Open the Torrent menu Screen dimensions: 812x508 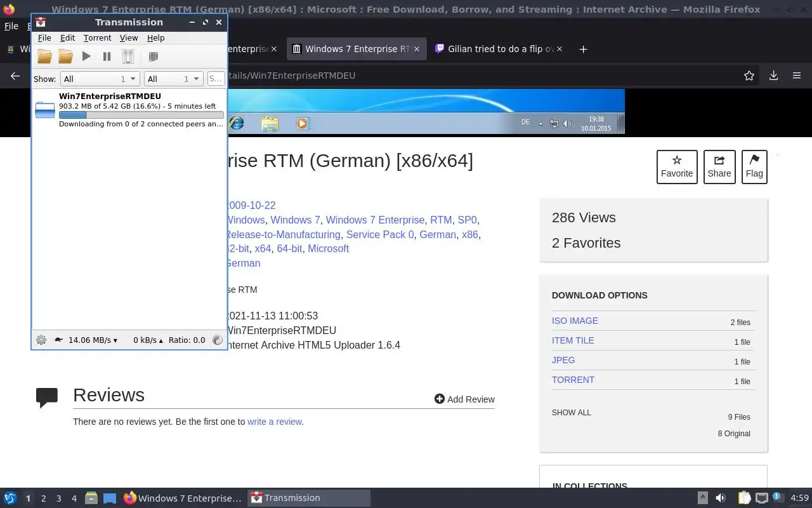(97, 38)
